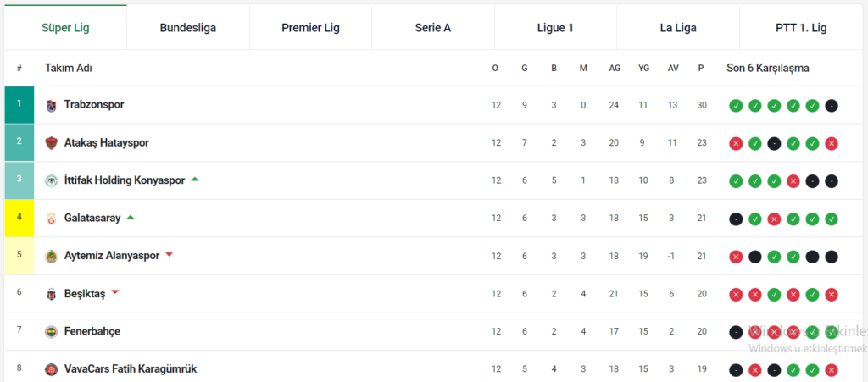Click the Konyaspor club logo
The width and height of the screenshot is (868, 382).
tap(52, 180)
